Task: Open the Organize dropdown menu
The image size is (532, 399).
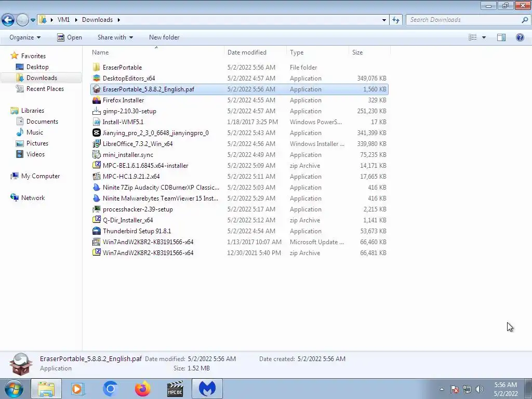Action: click(x=25, y=37)
